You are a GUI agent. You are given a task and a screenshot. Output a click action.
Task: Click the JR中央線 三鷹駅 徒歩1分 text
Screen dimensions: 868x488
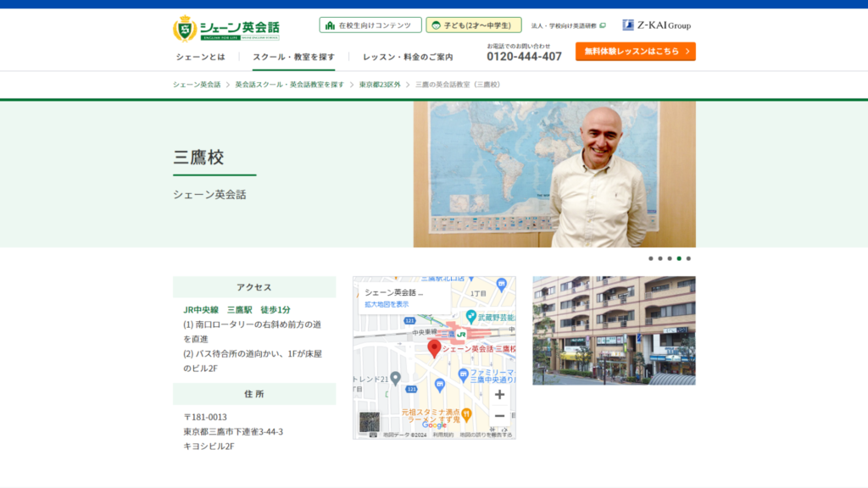pyautogui.click(x=237, y=310)
